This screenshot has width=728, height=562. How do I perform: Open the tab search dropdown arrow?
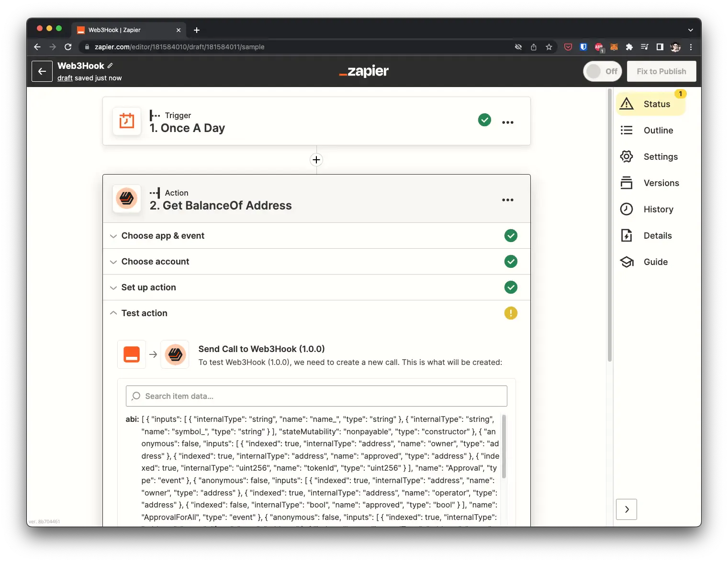[691, 30]
